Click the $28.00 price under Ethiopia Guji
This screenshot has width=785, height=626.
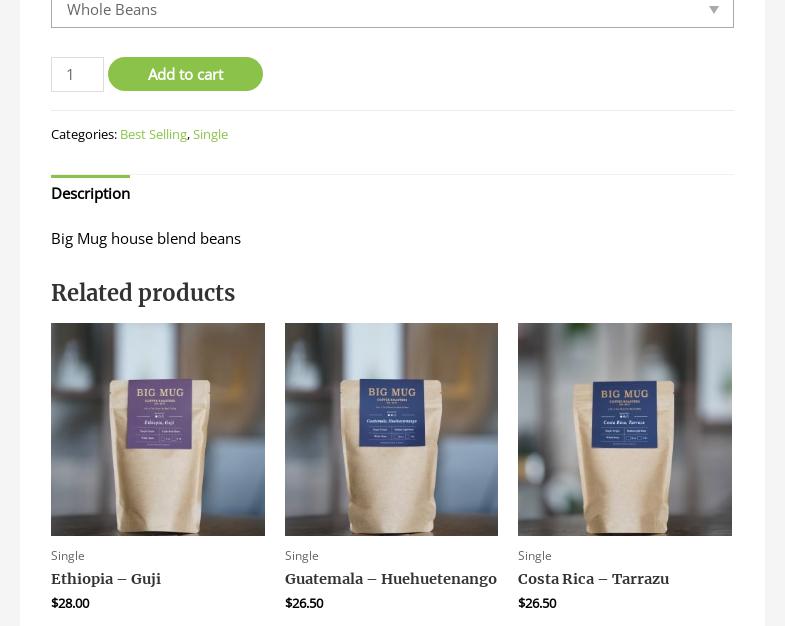[x=70, y=603]
